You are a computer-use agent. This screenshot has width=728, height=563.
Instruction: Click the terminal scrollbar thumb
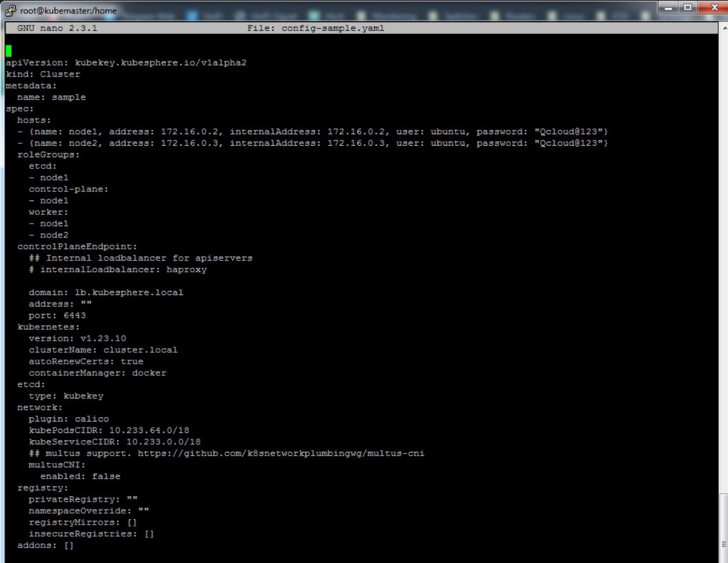(724, 528)
